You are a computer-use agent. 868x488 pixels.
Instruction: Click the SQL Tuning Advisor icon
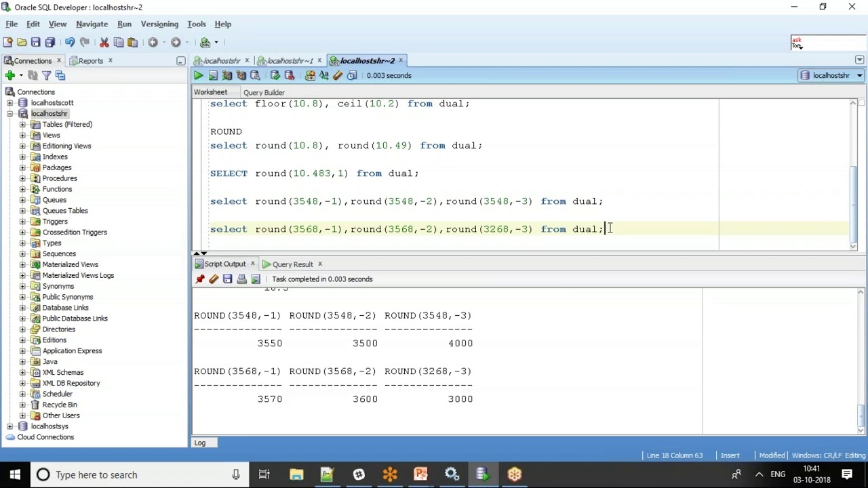[x=255, y=75]
